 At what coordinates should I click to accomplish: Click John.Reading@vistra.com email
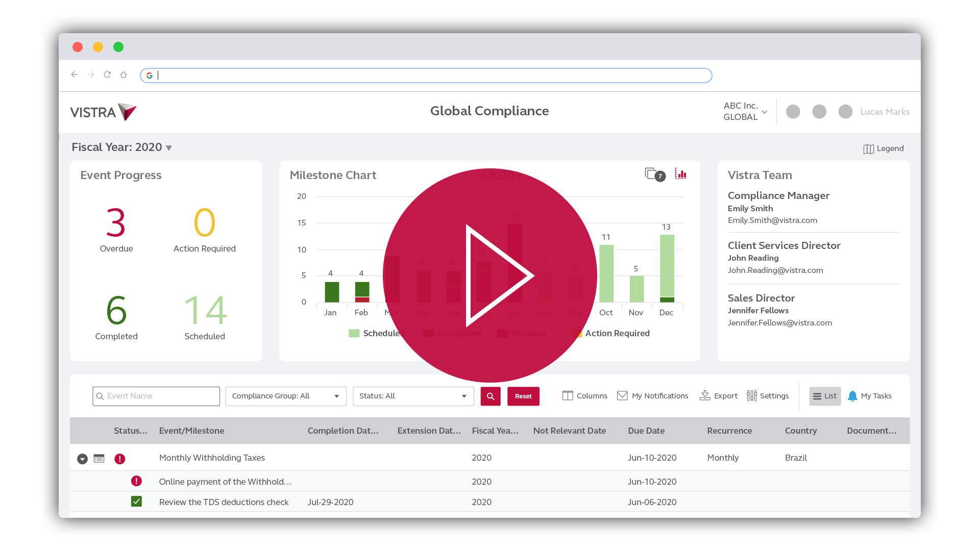click(x=775, y=270)
